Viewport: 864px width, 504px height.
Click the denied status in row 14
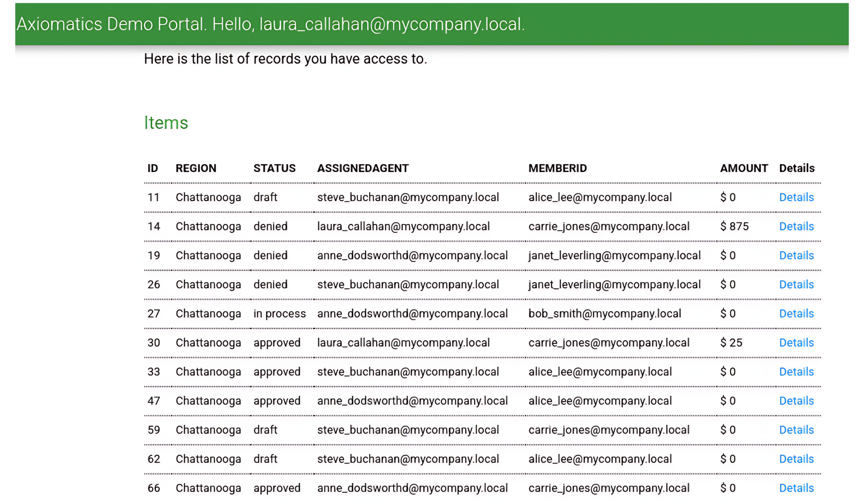pos(270,226)
